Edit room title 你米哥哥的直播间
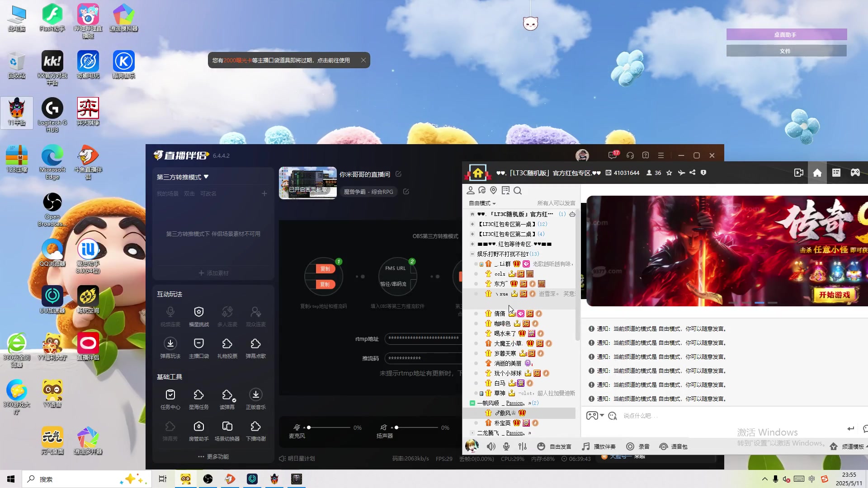 [398, 174]
